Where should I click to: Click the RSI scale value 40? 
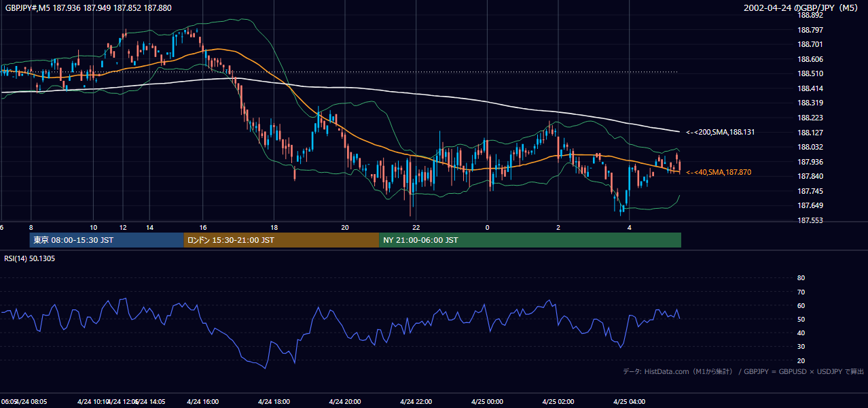tap(801, 333)
